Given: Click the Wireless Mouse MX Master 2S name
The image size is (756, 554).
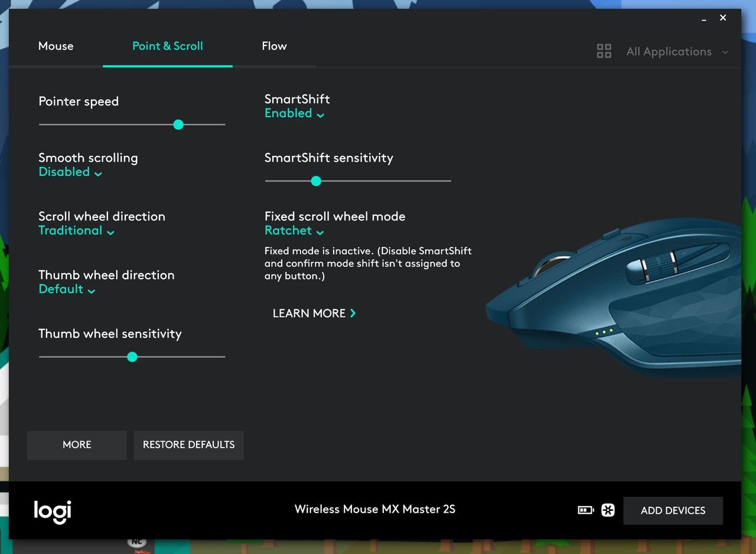Looking at the screenshot, I should (375, 509).
